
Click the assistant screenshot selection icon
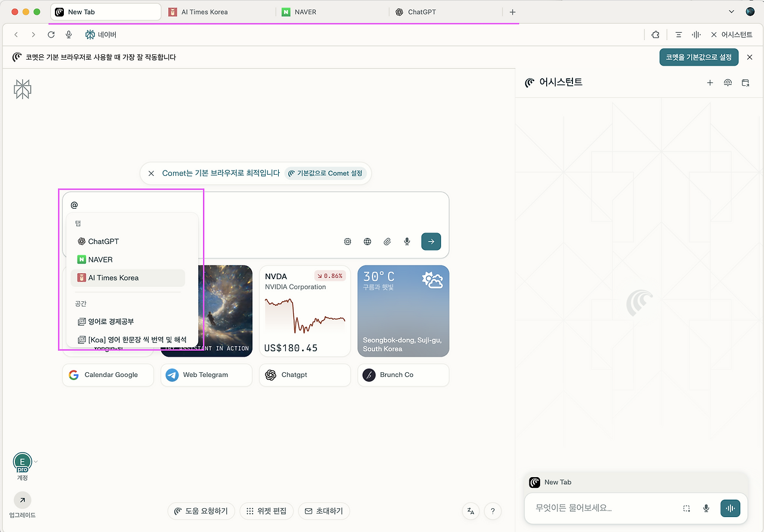coord(687,508)
